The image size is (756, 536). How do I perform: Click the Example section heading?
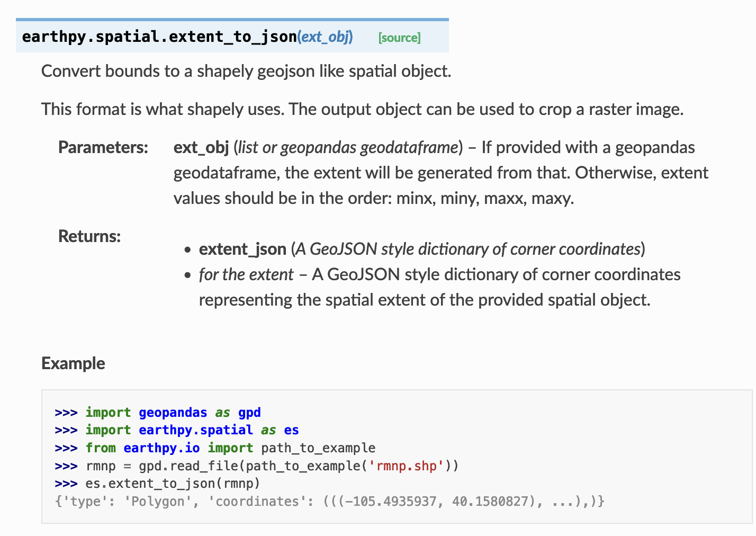[x=73, y=363]
